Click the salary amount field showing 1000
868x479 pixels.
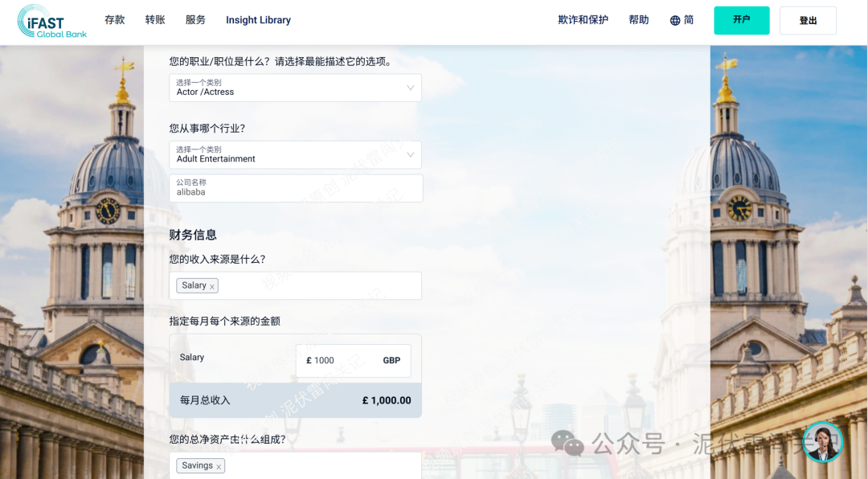(338, 360)
